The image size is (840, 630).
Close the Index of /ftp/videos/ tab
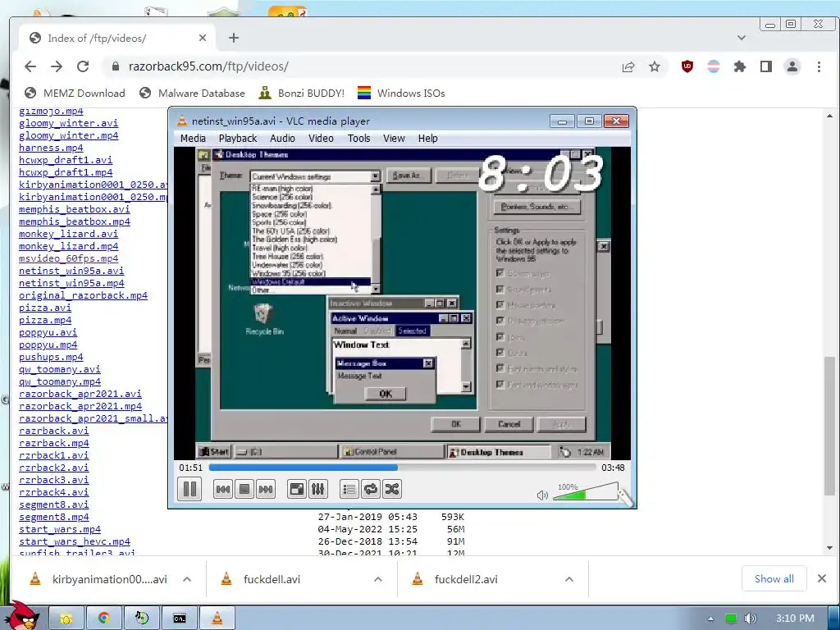(x=203, y=38)
